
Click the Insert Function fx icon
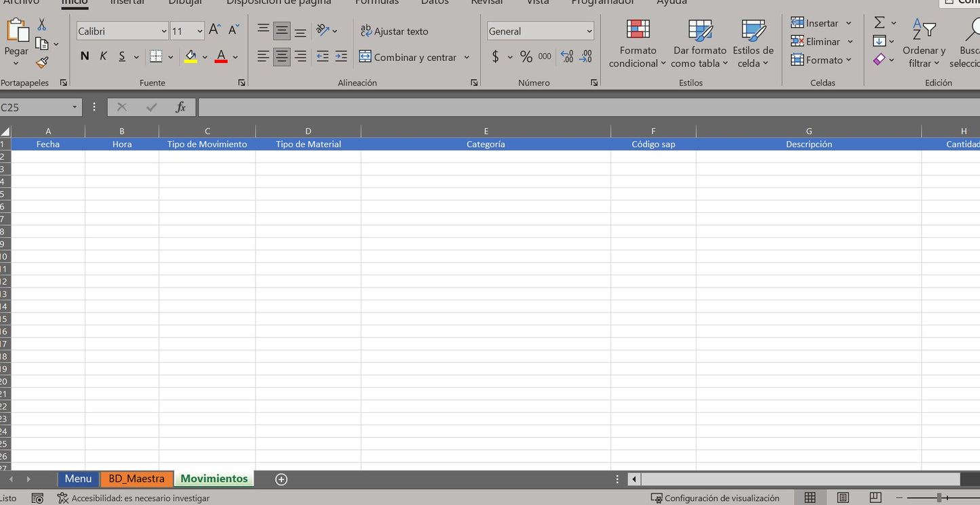pos(180,107)
